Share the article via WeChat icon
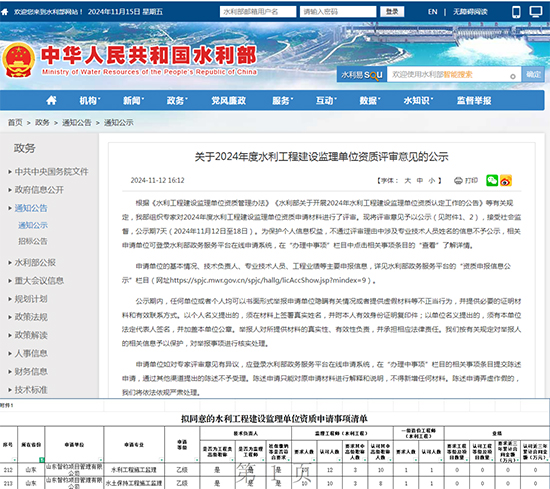This screenshot has width=550, height=489. [x=492, y=180]
